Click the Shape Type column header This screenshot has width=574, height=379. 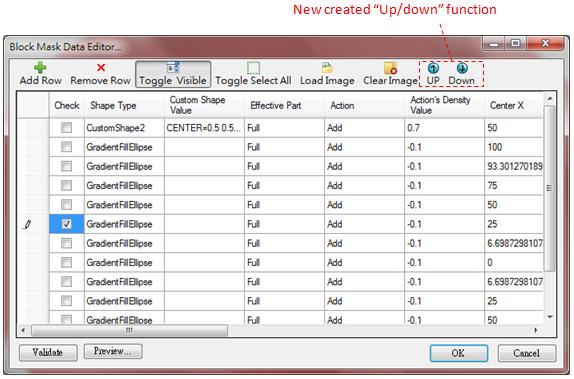point(124,105)
